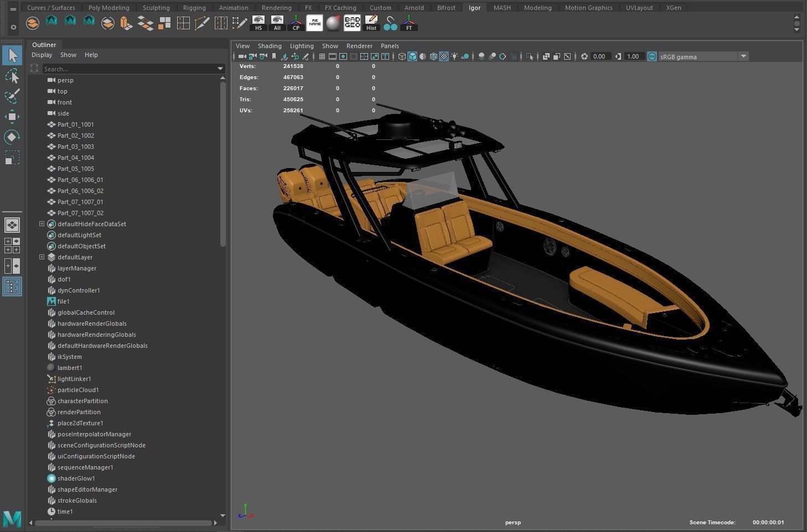Switch to the XGen shelf tab

tap(674, 8)
